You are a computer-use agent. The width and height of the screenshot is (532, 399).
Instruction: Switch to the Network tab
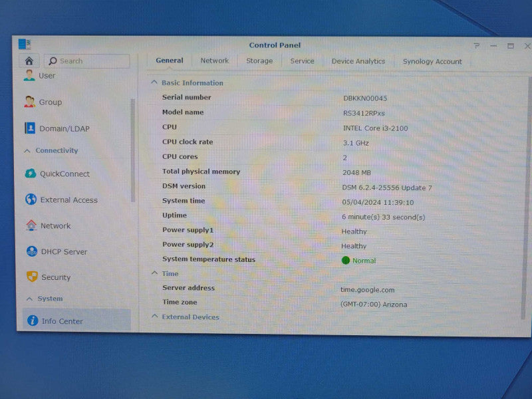(x=214, y=61)
